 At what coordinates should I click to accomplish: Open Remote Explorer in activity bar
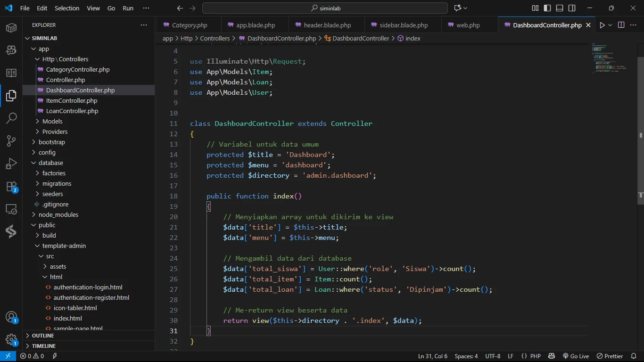pyautogui.click(x=11, y=209)
